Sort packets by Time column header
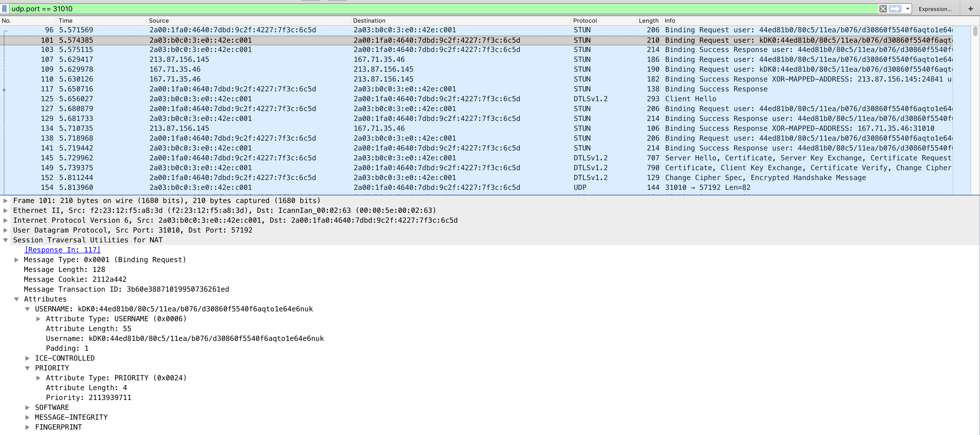980x435 pixels. click(x=65, y=21)
